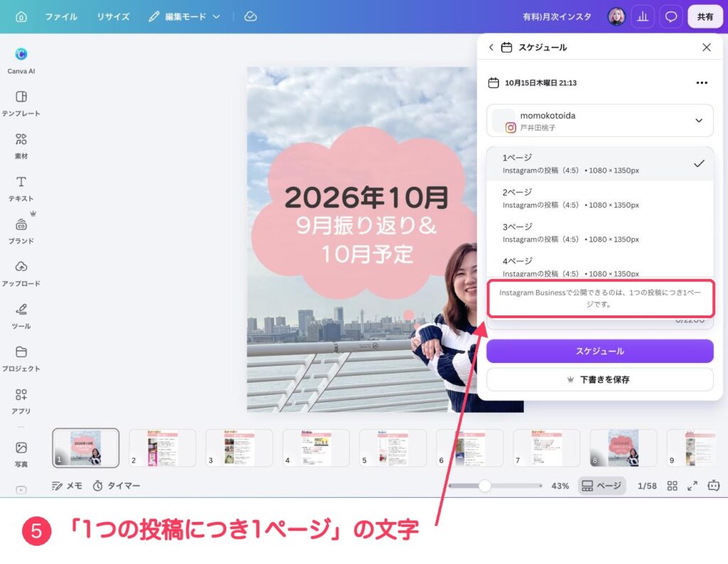Open the analytics chart icon
Viewport: 728px width, 564px height.
pos(643,17)
